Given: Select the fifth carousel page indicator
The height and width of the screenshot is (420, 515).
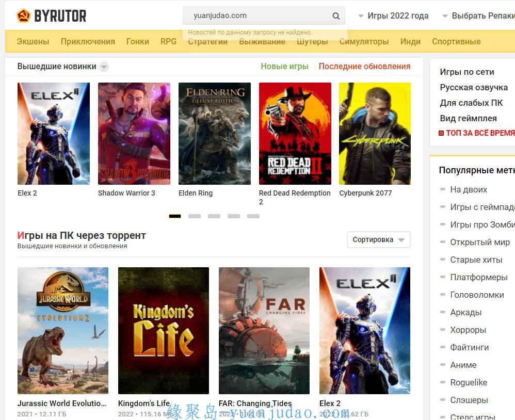Looking at the screenshot, I should [253, 216].
